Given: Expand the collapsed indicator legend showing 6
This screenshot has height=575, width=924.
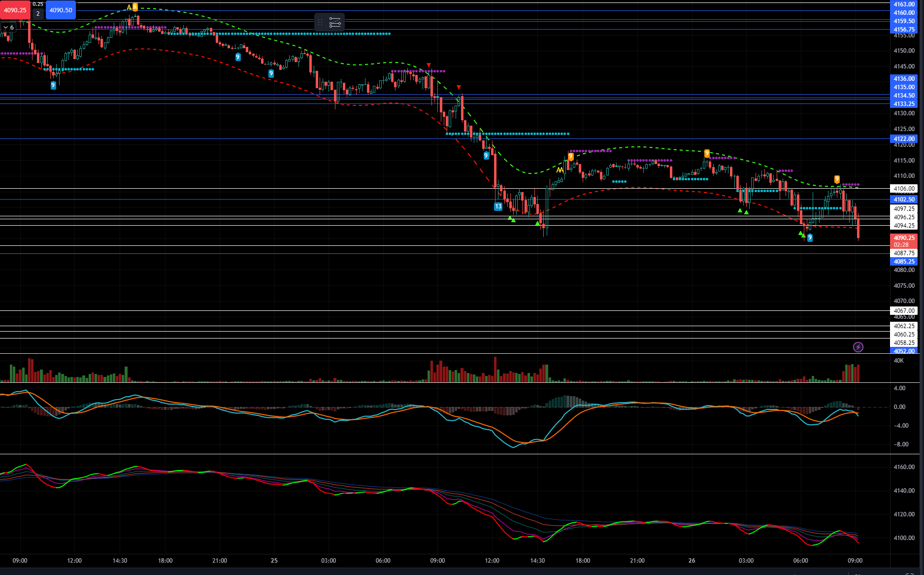Looking at the screenshot, I should tap(8, 28).
